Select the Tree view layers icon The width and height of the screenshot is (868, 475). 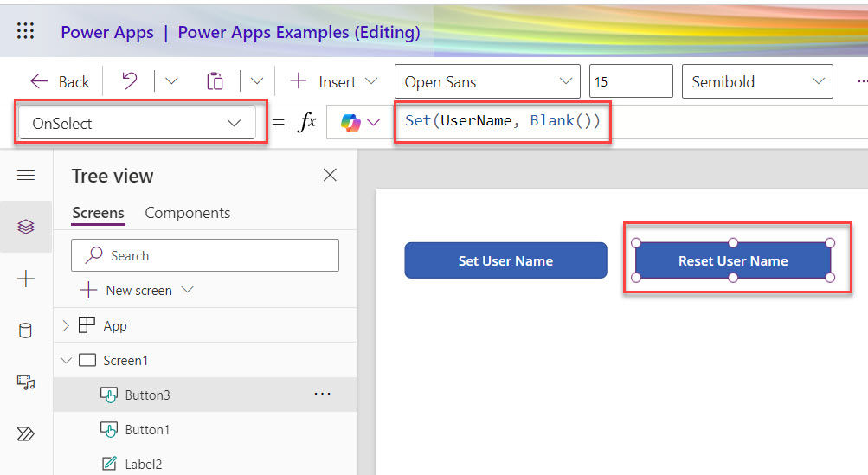[26, 227]
